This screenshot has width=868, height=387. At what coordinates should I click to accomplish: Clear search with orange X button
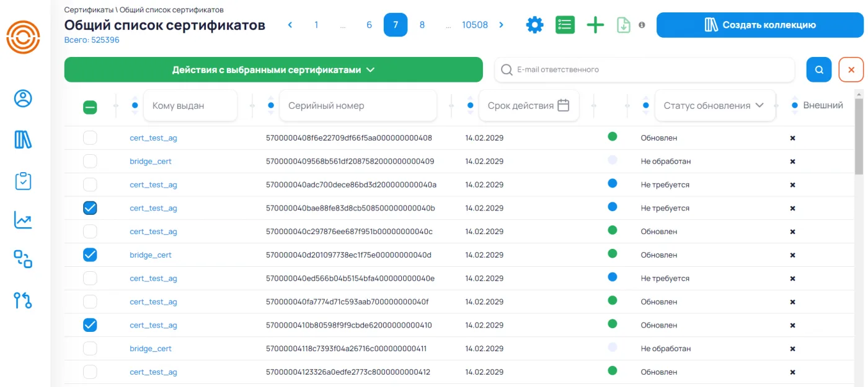851,69
